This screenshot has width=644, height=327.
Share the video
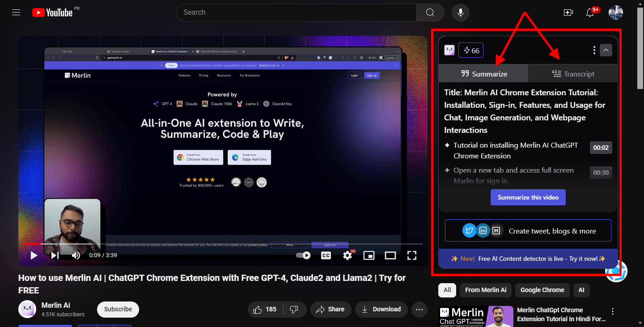[331, 309]
